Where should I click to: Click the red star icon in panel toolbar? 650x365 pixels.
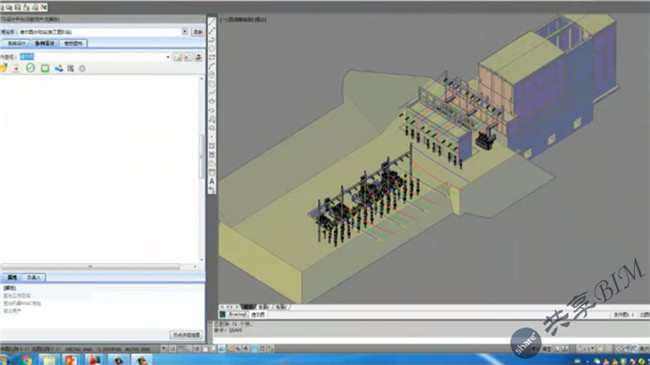[x=16, y=68]
